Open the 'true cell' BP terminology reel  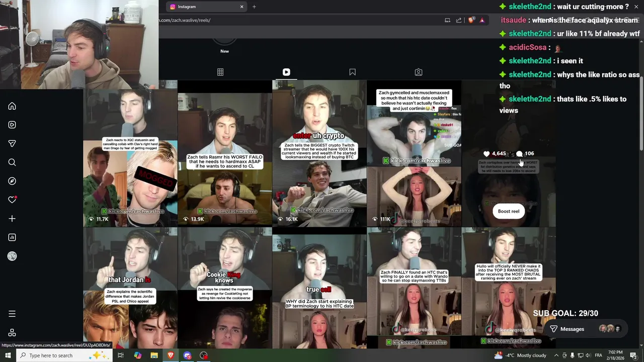319,288
